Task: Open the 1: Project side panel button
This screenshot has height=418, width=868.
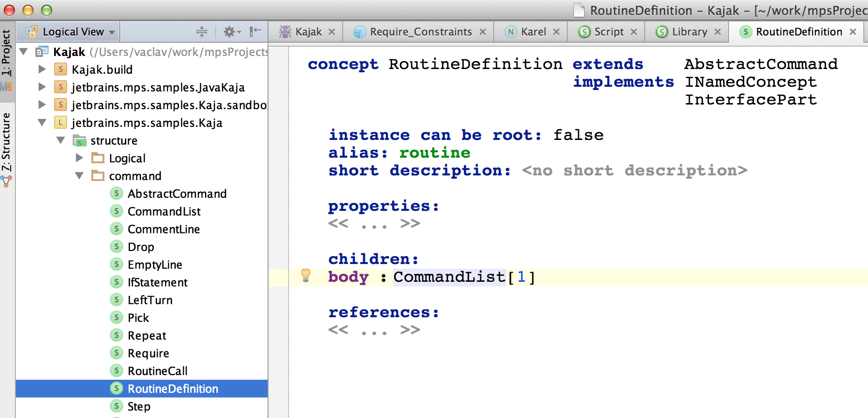Action: point(7,52)
